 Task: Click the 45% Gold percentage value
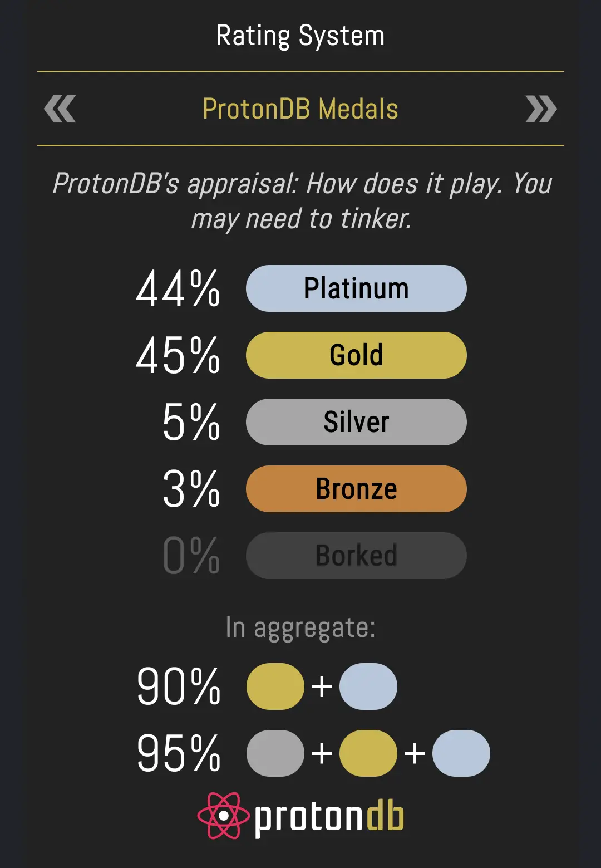[x=178, y=356]
